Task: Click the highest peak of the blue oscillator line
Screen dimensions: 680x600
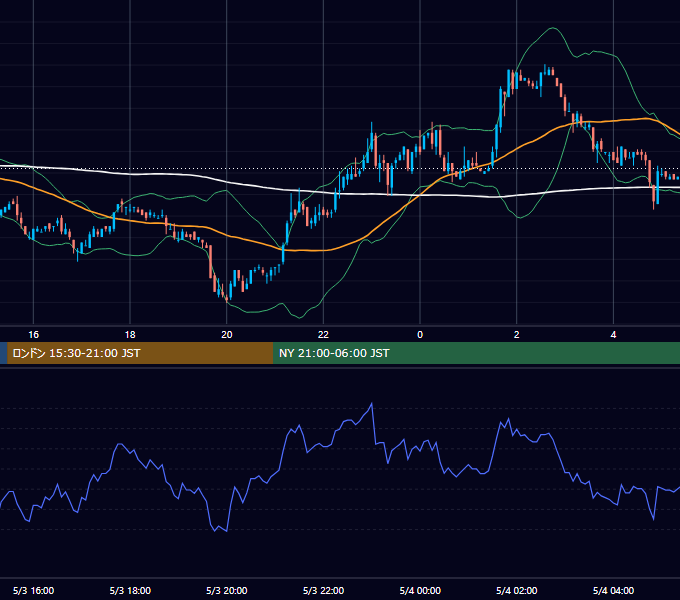Action: click(x=372, y=404)
